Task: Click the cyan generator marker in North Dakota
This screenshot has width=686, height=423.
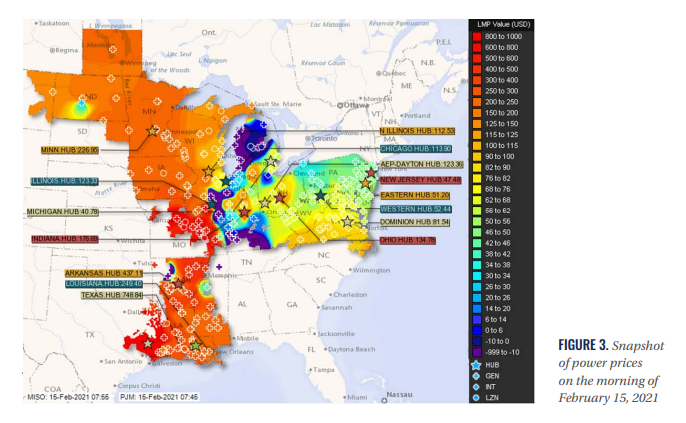Action: 81,103
